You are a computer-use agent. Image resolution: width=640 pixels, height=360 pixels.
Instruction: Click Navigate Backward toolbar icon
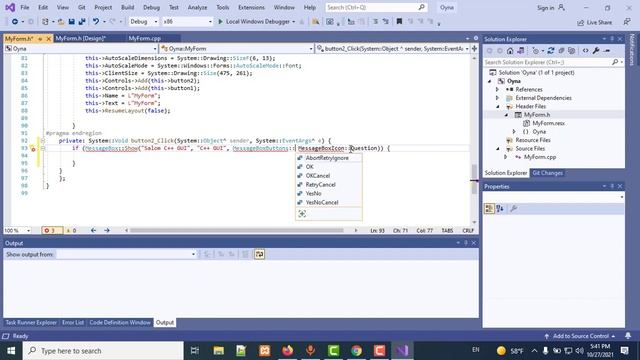(15, 22)
